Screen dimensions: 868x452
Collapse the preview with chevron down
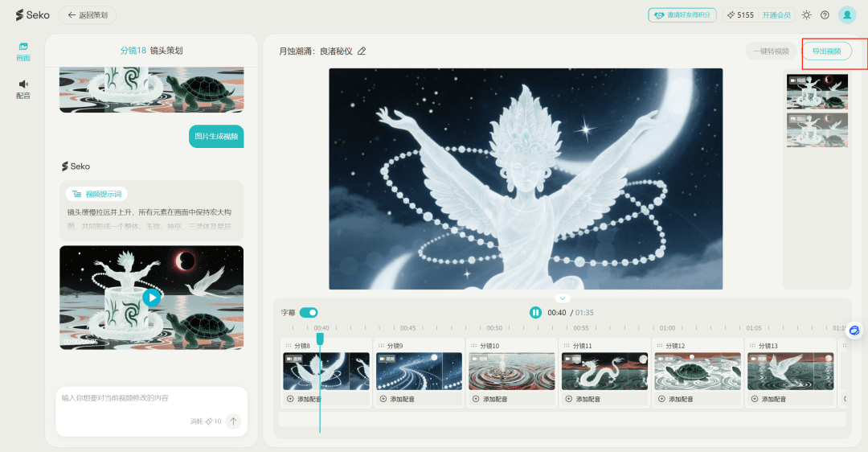point(563,298)
